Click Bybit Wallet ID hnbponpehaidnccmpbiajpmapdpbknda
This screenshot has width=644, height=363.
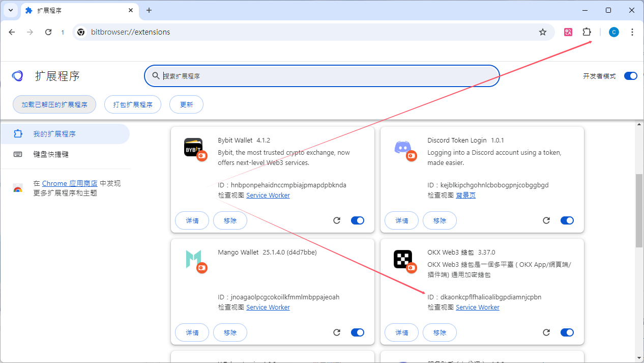click(282, 185)
